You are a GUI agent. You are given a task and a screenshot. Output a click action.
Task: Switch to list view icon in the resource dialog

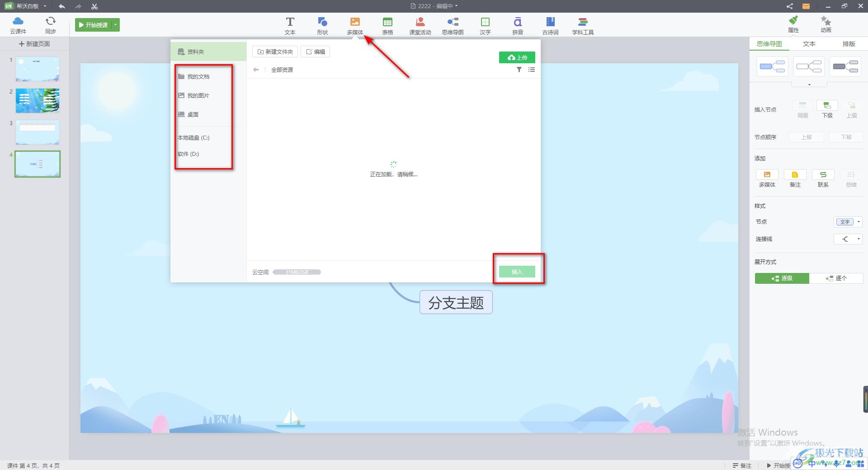click(x=532, y=70)
